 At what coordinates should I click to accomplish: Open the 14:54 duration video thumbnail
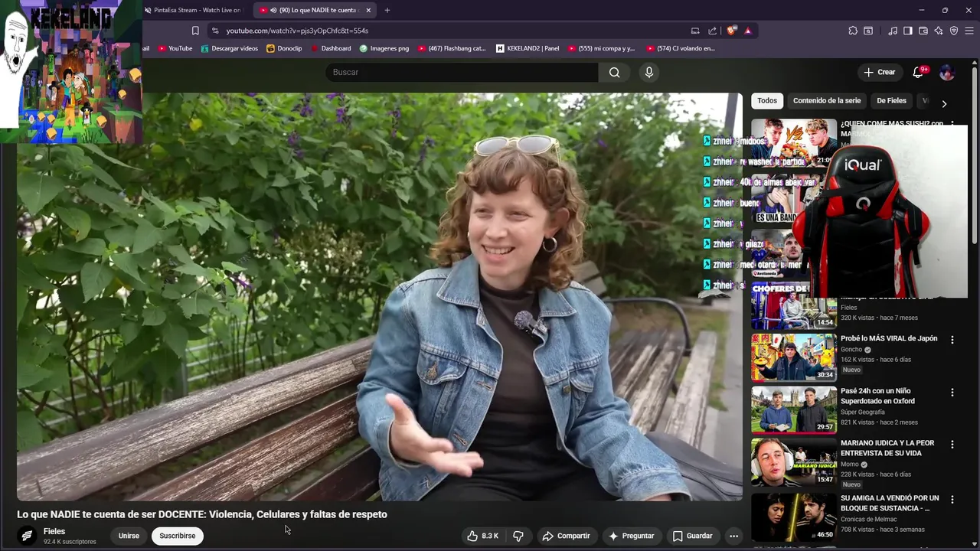pyautogui.click(x=794, y=306)
